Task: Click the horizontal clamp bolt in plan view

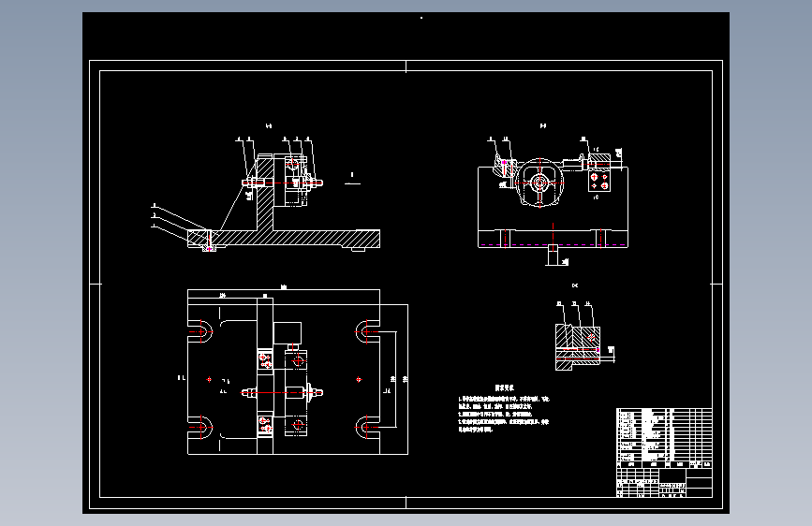Action: click(x=282, y=392)
